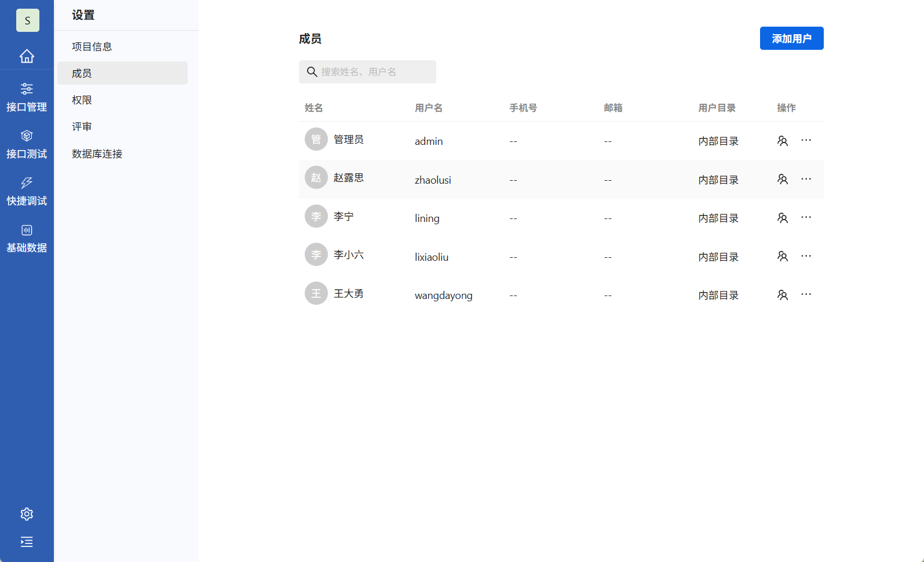Click the 姓名 column header
924x562 pixels.
point(314,108)
